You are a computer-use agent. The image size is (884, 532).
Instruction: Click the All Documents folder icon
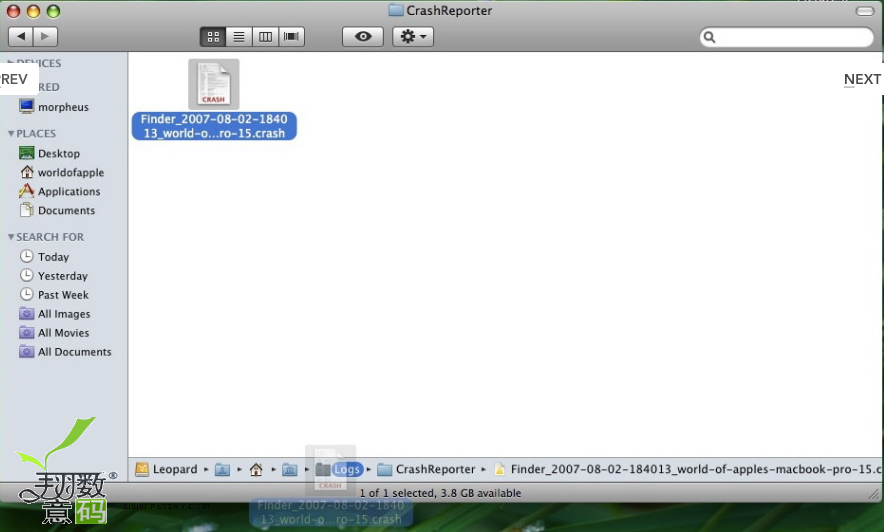pos(26,352)
